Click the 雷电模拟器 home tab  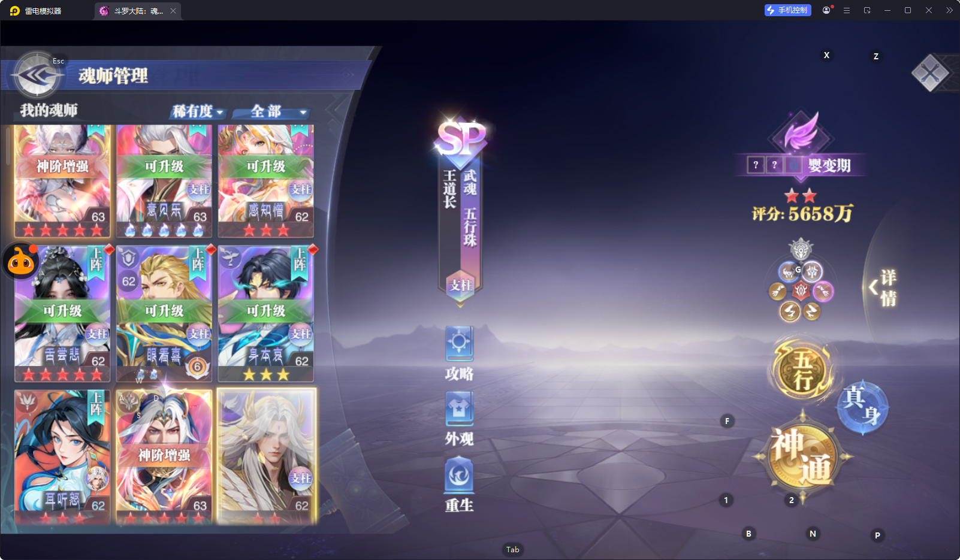[37, 11]
